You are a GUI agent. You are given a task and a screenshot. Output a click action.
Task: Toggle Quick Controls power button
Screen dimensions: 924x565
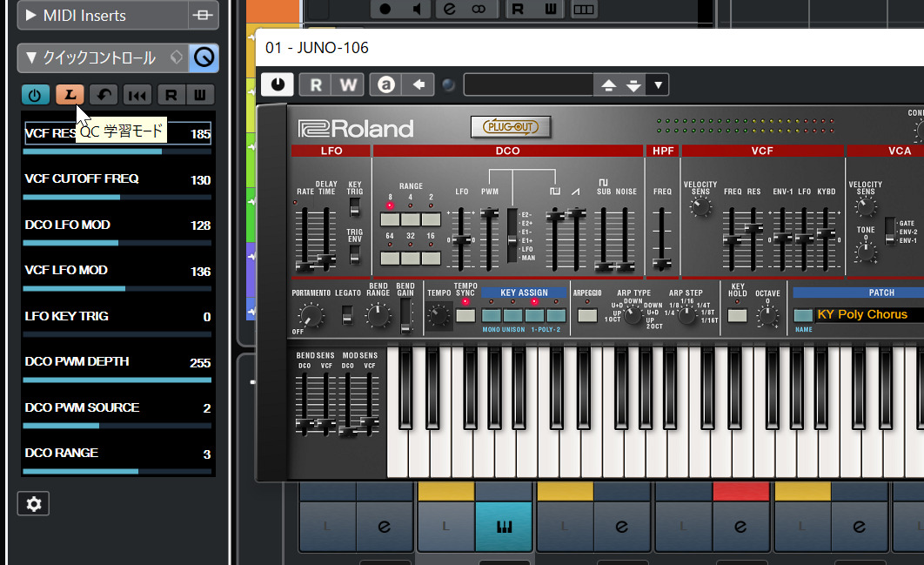pyautogui.click(x=35, y=95)
